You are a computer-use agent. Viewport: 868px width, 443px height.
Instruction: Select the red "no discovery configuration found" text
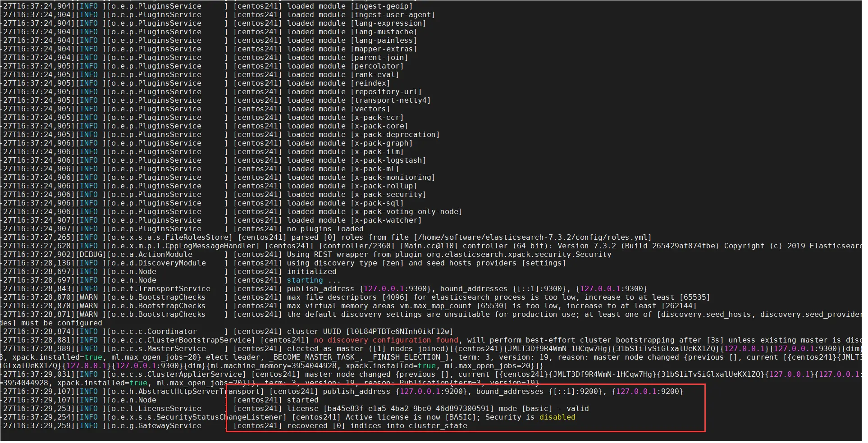(x=386, y=340)
